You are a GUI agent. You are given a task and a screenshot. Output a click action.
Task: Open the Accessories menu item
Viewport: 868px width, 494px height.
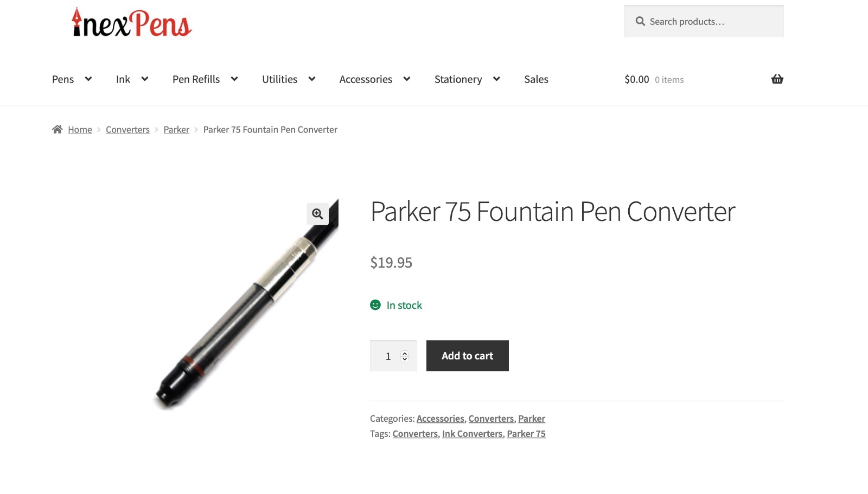point(366,79)
